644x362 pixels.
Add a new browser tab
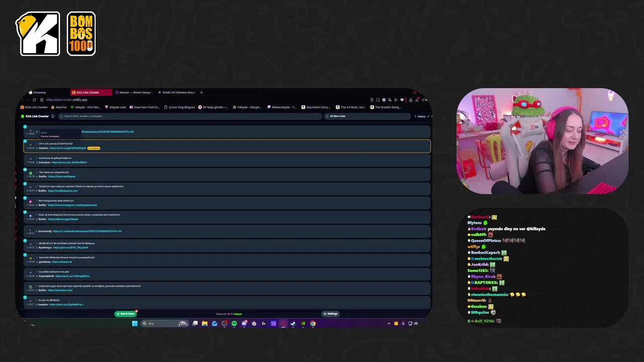201,93
